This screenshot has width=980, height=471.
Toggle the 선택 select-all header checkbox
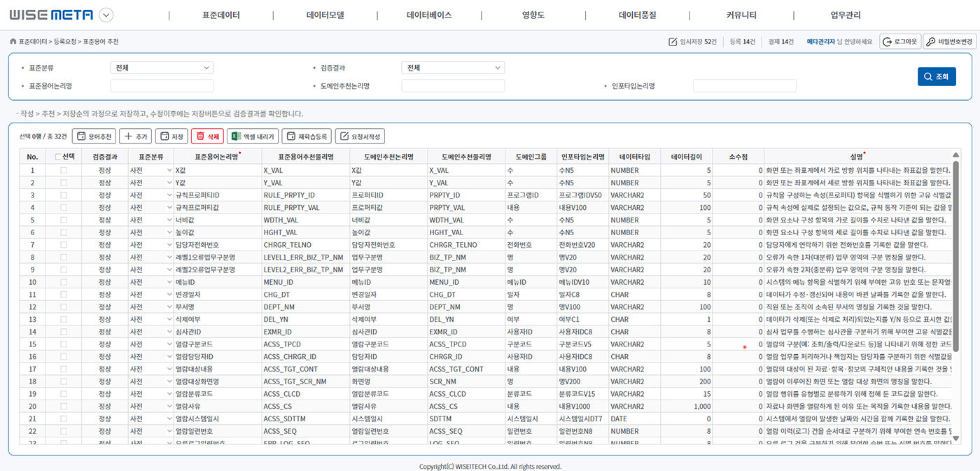pos(58,157)
